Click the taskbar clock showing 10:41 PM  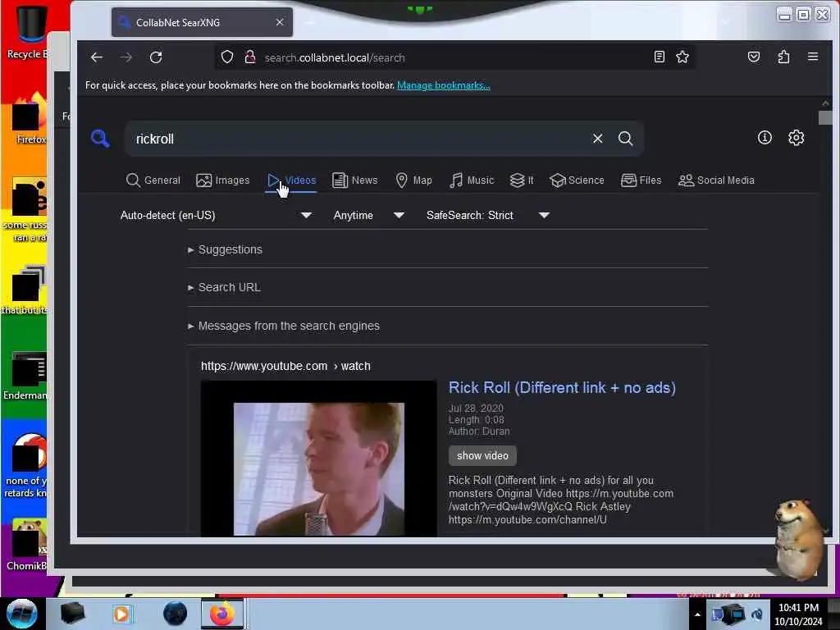(x=798, y=614)
